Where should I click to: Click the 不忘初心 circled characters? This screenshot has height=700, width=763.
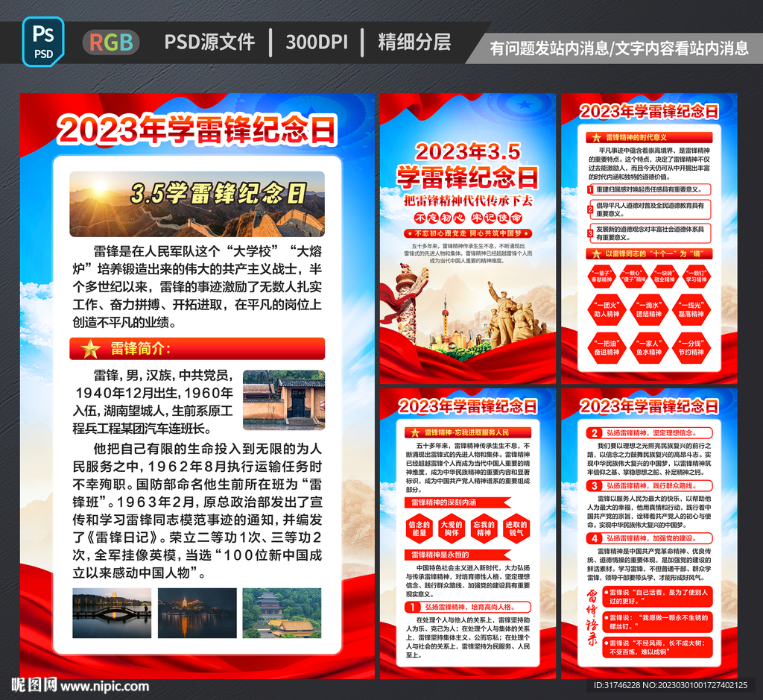[440, 218]
